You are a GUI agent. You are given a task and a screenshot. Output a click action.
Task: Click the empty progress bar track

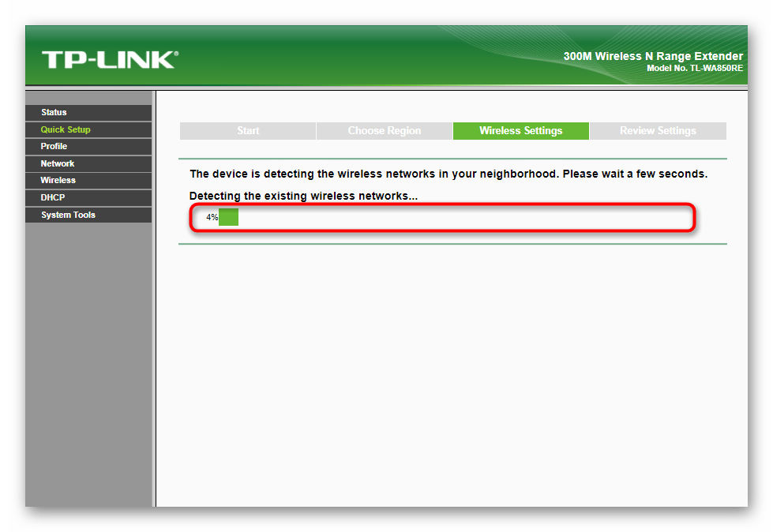click(x=463, y=217)
